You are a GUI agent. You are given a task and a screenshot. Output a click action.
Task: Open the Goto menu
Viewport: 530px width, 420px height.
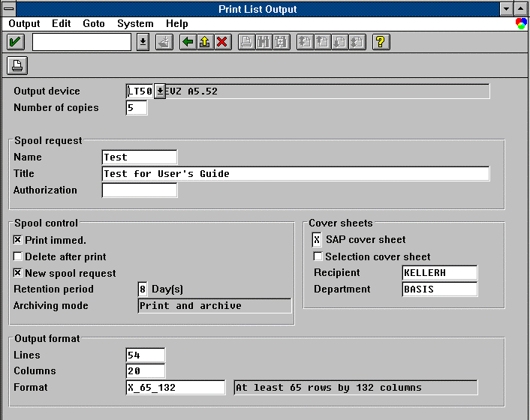click(94, 24)
